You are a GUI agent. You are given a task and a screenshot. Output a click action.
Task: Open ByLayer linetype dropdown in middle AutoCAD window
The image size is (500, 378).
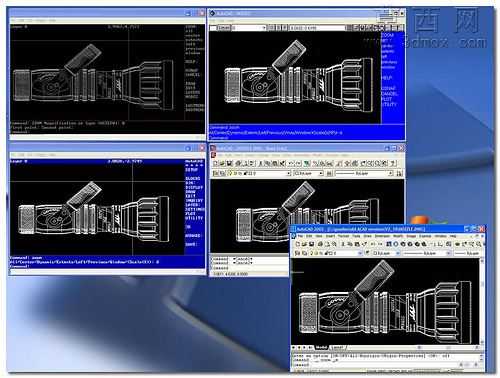pos(391,173)
